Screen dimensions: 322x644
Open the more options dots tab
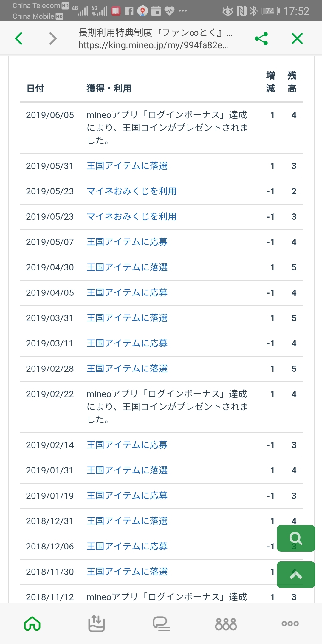click(290, 623)
